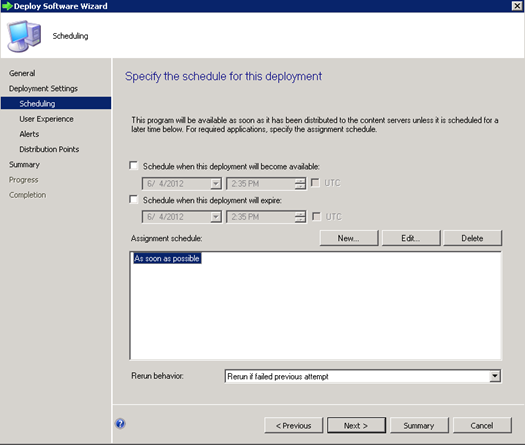Click the computer icon in wizard header

click(x=24, y=36)
